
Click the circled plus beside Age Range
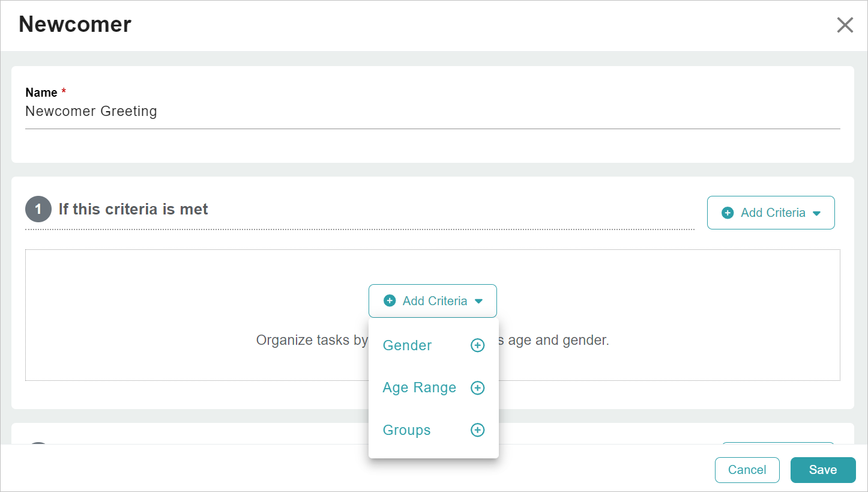tap(477, 387)
